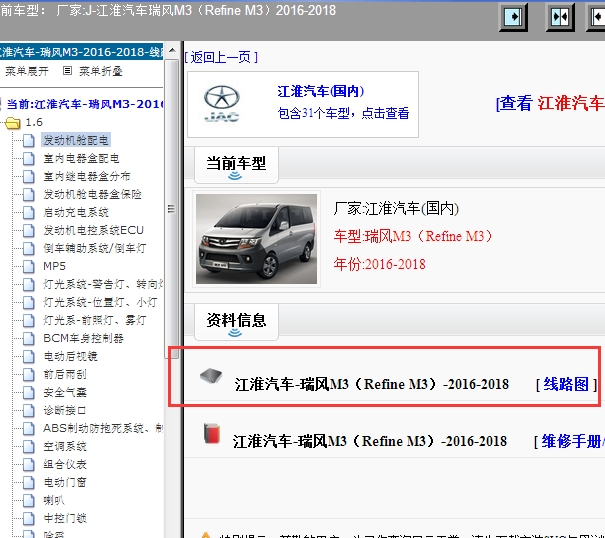Open the 灯光系-前照灯、雾灯 tree item

[x=95, y=320]
